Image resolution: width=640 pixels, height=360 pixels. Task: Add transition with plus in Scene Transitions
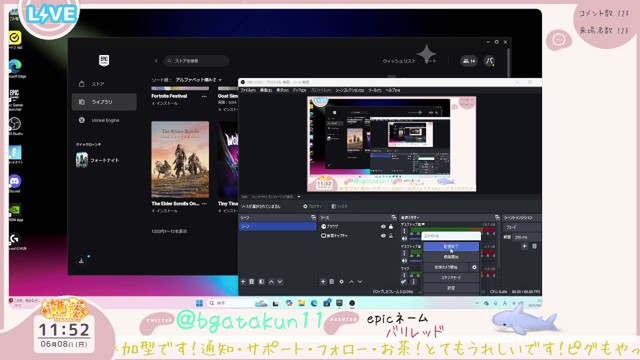pyautogui.click(x=524, y=246)
